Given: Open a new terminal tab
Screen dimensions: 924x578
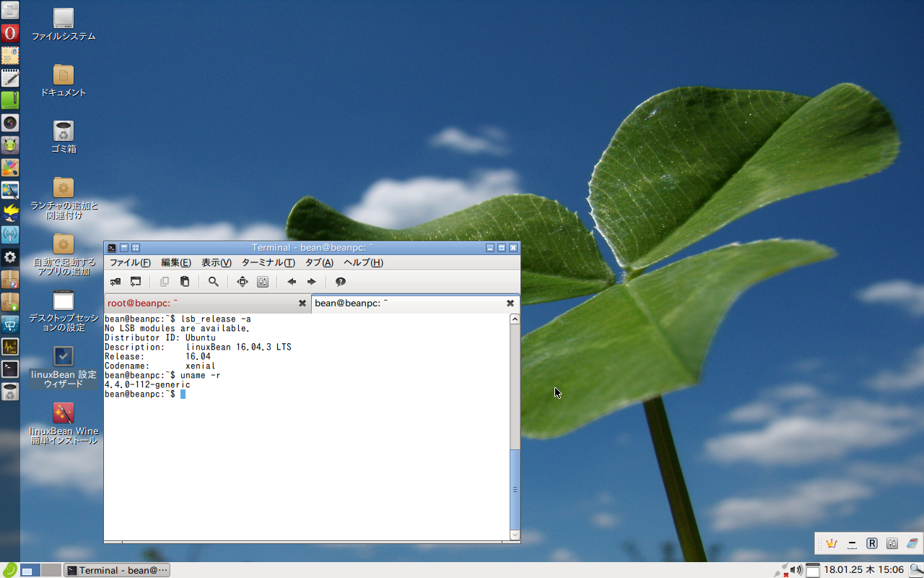Looking at the screenshot, I should coord(115,282).
